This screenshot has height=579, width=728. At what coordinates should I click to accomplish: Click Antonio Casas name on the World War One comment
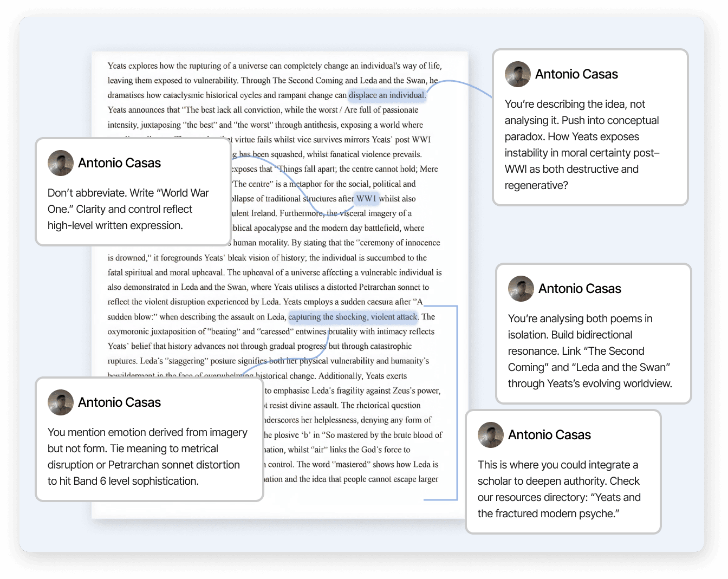(119, 163)
